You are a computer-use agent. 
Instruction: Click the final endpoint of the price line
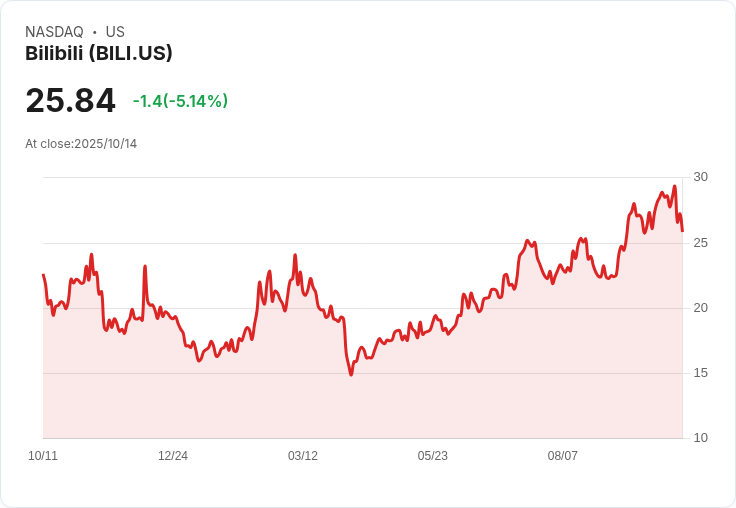pyautogui.click(x=682, y=231)
